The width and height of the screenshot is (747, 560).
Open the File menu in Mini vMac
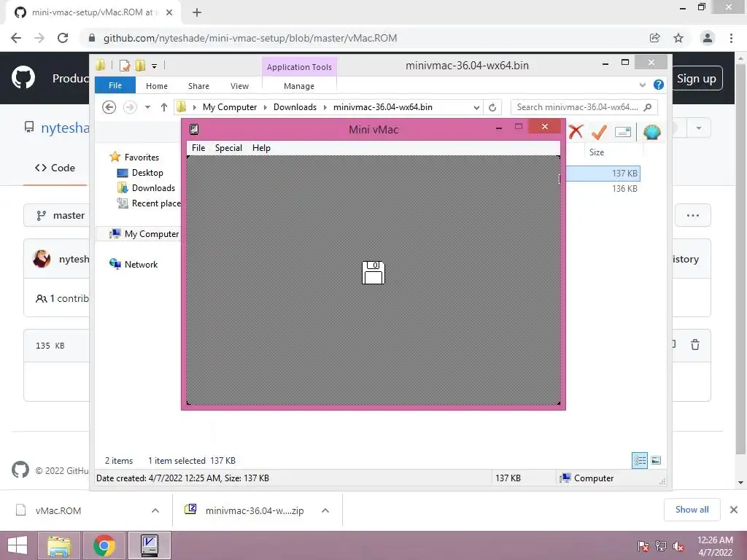(198, 148)
